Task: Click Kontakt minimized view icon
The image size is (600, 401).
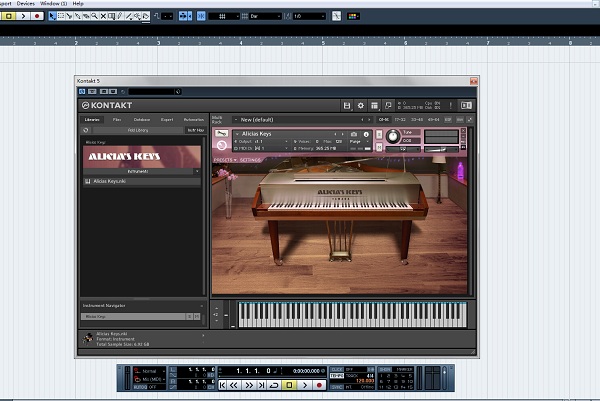Action: (388, 106)
